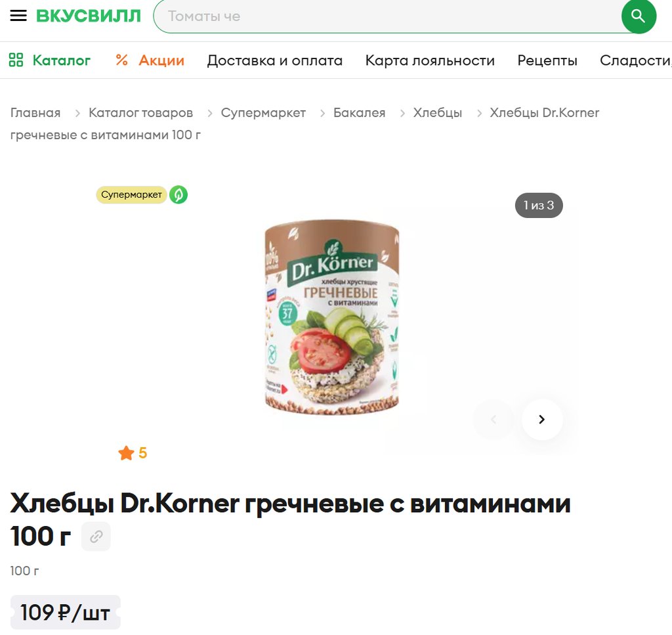Copy product link via chain icon
672x635 pixels.
click(96, 536)
